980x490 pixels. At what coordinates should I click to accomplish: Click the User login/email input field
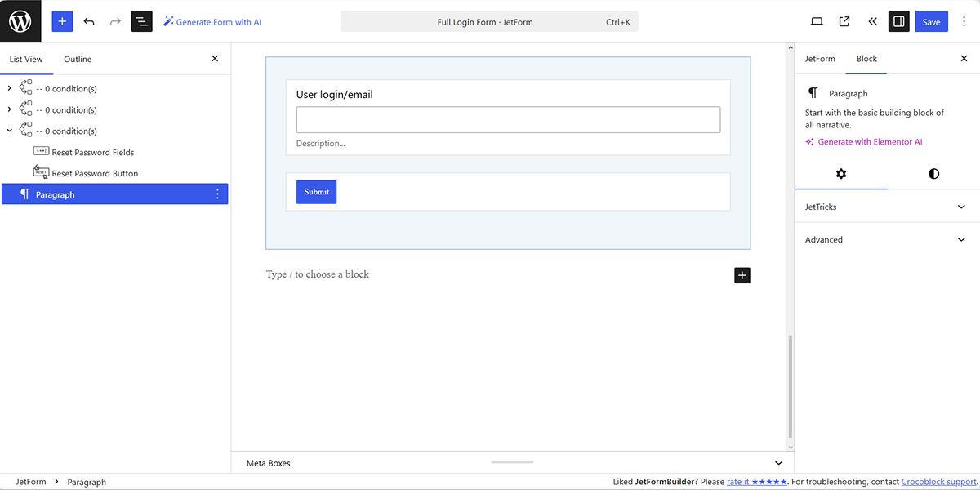click(508, 119)
